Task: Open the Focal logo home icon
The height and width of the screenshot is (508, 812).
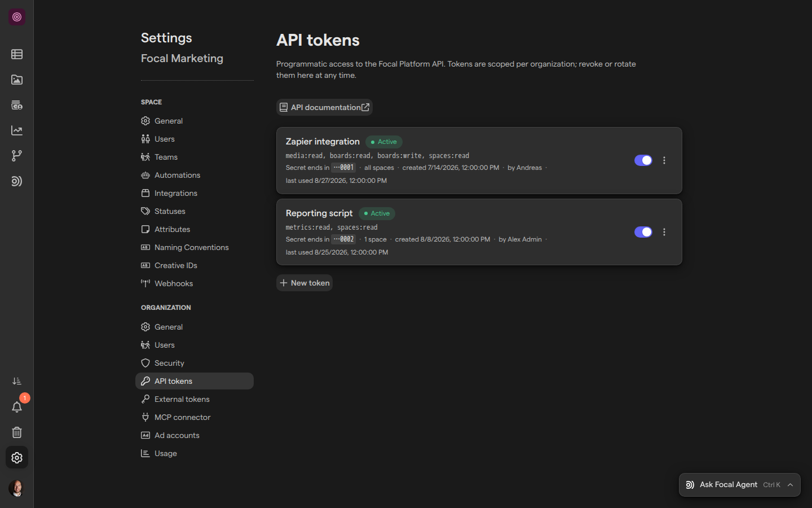Action: click(x=17, y=17)
